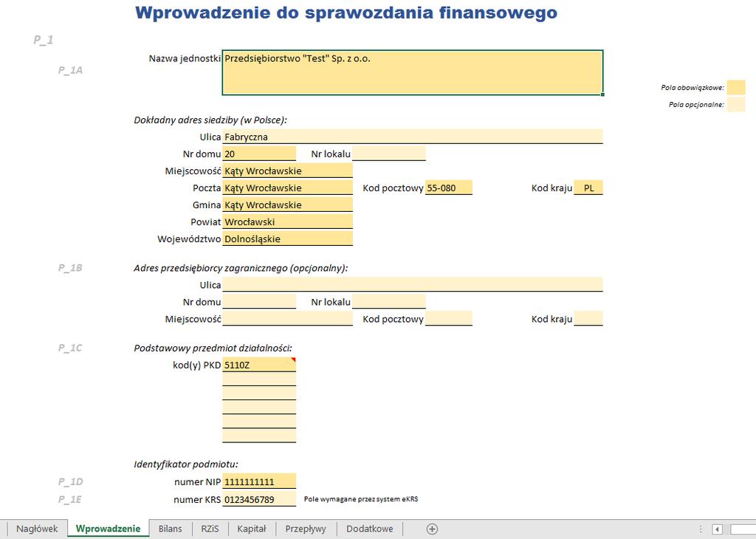Viewport: 756px width, 539px height.
Task: Click the P_1E marker beside numer KRS
Action: pos(70,499)
